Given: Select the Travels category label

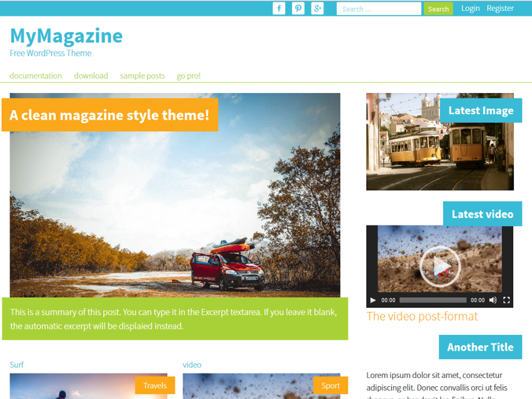Looking at the screenshot, I should click(x=155, y=385).
